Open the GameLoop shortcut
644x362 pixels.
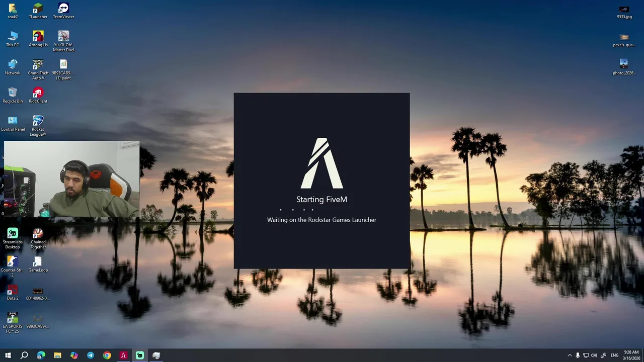(38, 264)
